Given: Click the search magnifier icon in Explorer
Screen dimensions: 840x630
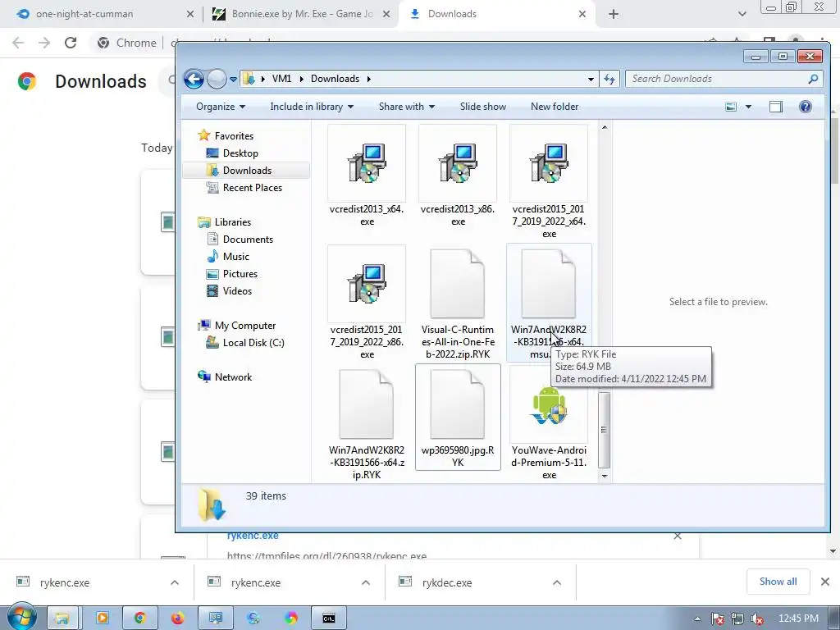Looking at the screenshot, I should (x=813, y=79).
